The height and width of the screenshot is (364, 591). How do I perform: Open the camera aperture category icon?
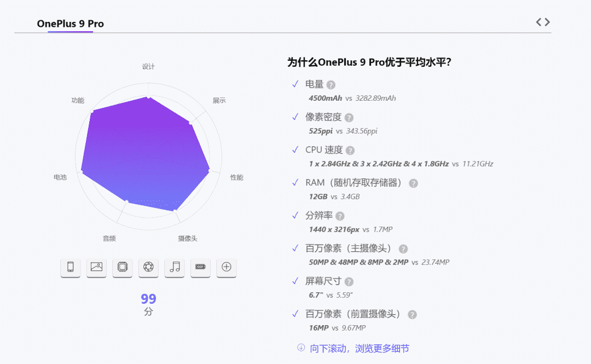point(148,267)
